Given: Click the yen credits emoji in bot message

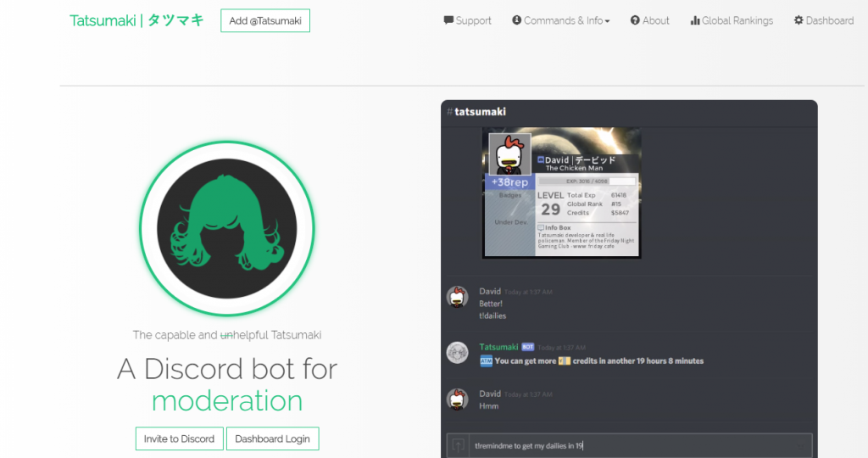Looking at the screenshot, I should [x=564, y=361].
